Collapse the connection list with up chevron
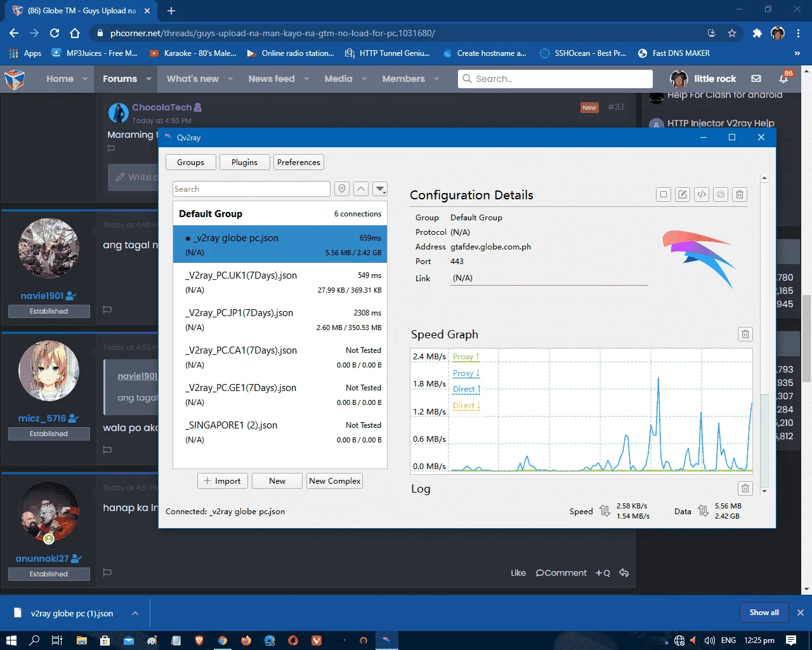This screenshot has height=650, width=812. [x=361, y=189]
